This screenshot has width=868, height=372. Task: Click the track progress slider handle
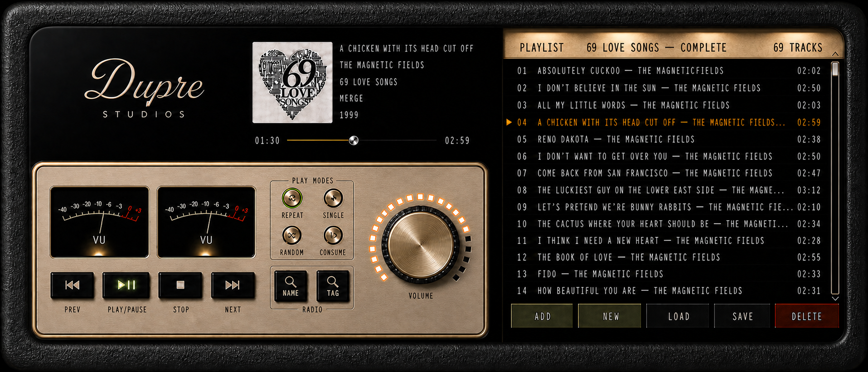pyautogui.click(x=354, y=140)
